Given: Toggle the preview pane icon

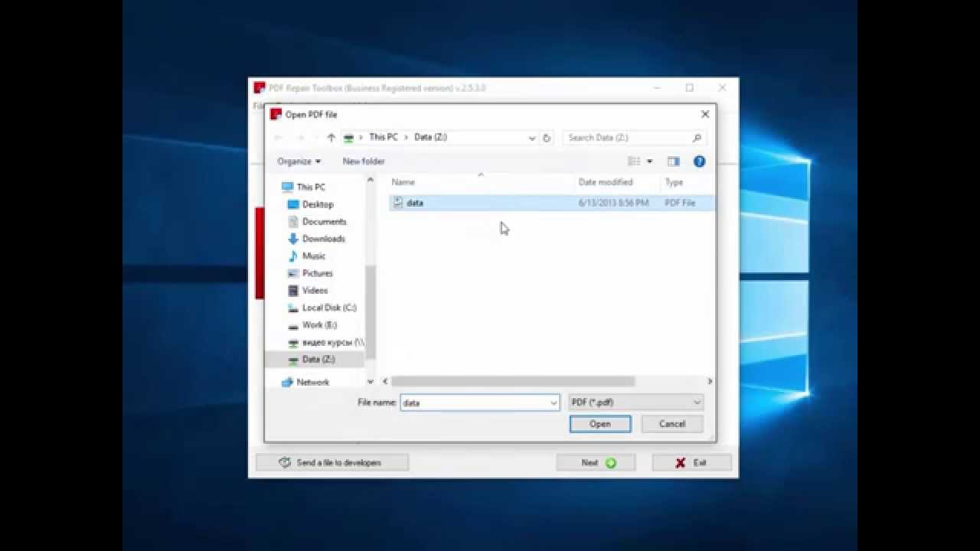Looking at the screenshot, I should [x=673, y=161].
